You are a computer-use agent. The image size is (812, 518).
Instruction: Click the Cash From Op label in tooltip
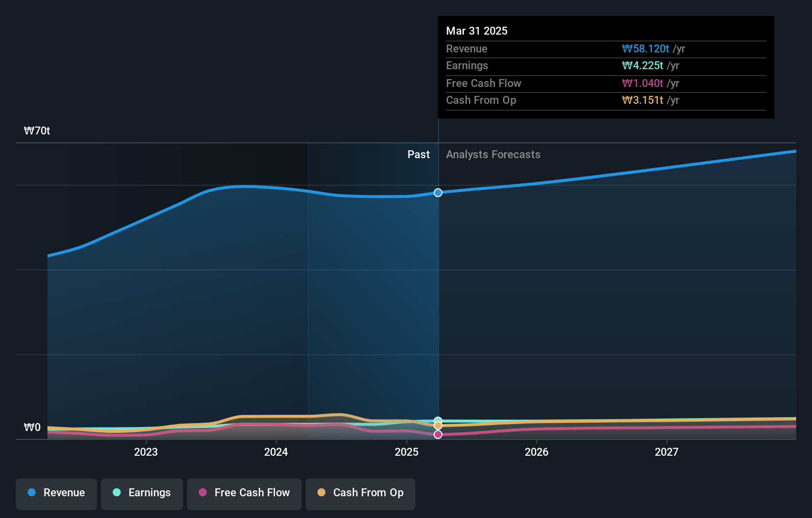pyautogui.click(x=481, y=100)
